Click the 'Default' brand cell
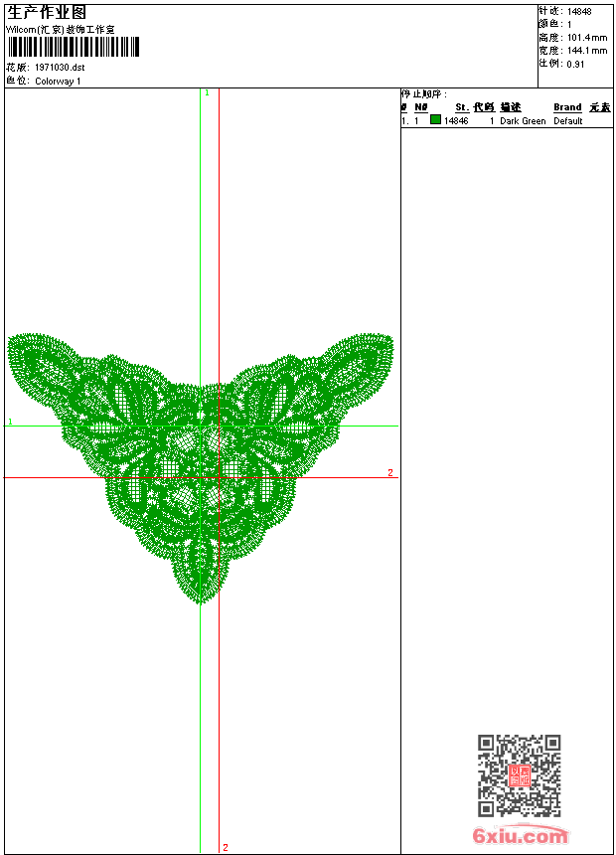The width and height of the screenshot is (616, 855). (568, 121)
